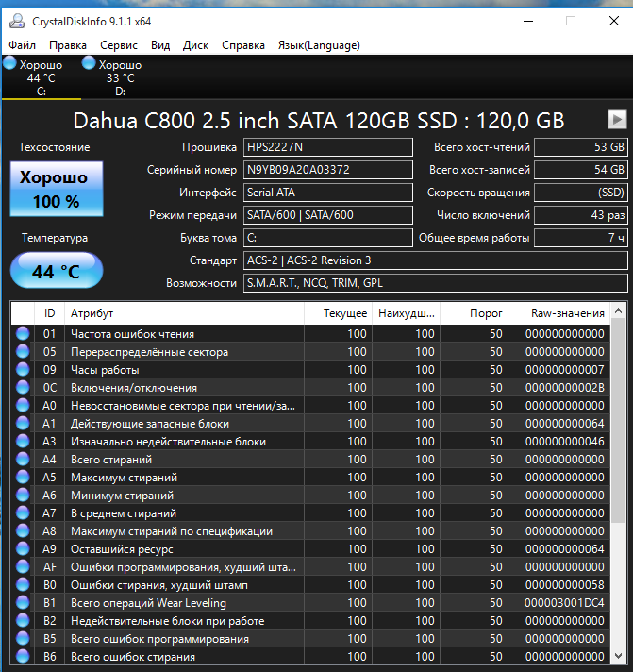The width and height of the screenshot is (633, 672).
Task: Click status icon for Всего операций Wear Leveling
Action: (x=23, y=603)
